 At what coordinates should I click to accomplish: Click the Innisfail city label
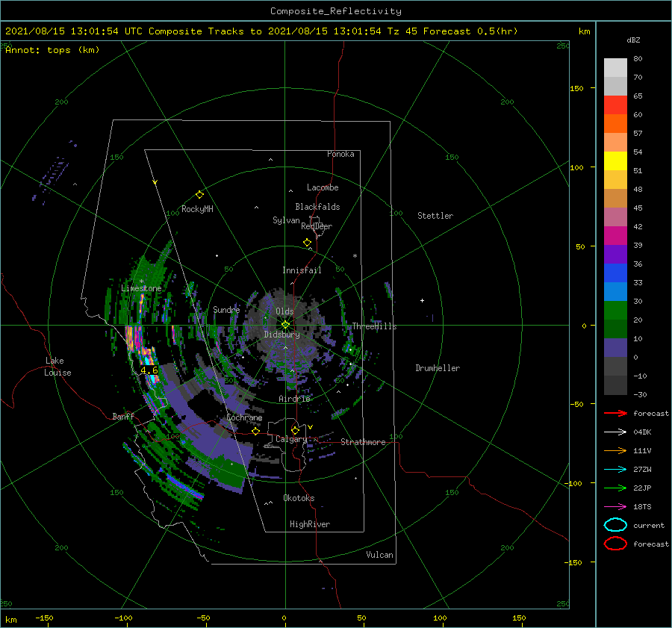(x=302, y=270)
